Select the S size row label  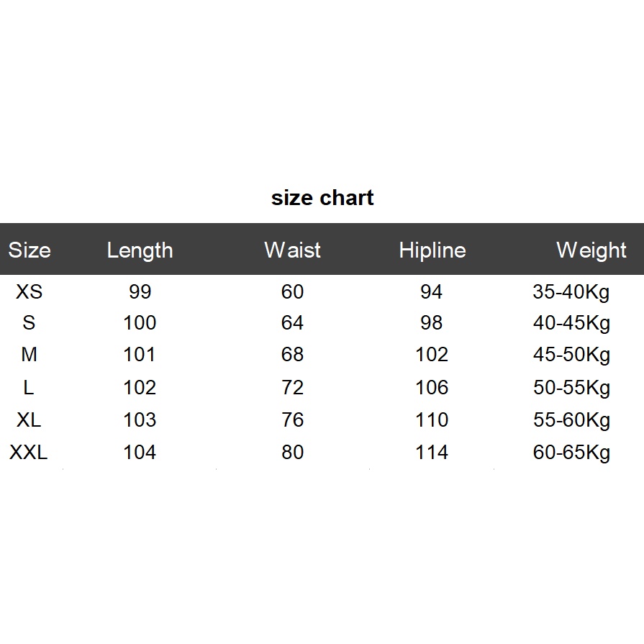tap(29, 323)
